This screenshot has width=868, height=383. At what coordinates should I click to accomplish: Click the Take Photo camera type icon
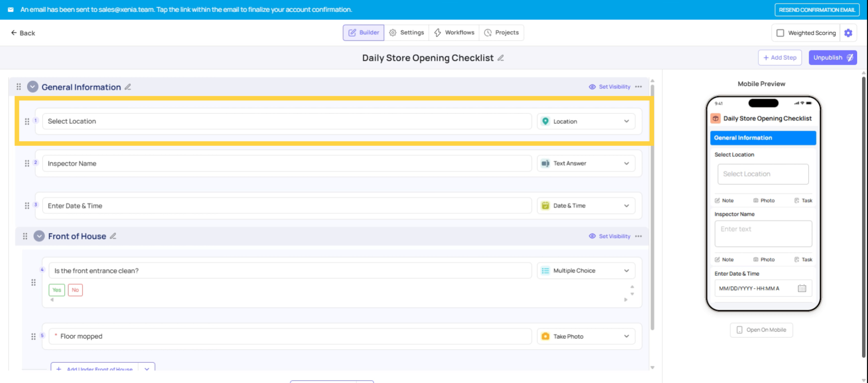tap(545, 336)
